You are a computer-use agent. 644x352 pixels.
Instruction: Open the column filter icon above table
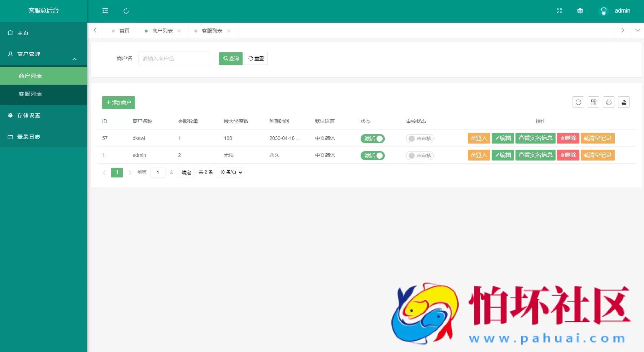(593, 102)
